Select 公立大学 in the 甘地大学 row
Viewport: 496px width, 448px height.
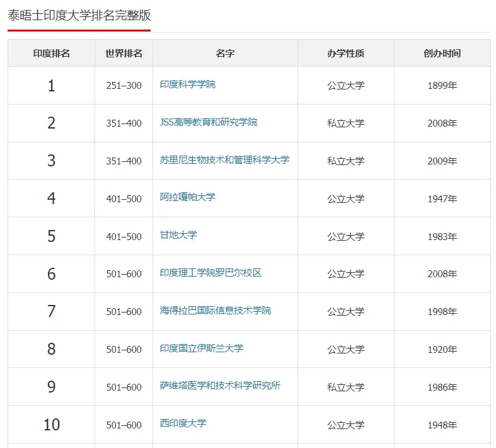point(346,237)
